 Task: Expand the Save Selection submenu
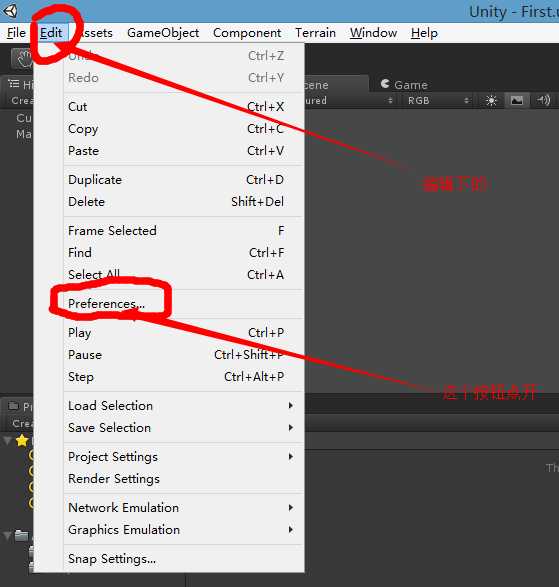183,428
